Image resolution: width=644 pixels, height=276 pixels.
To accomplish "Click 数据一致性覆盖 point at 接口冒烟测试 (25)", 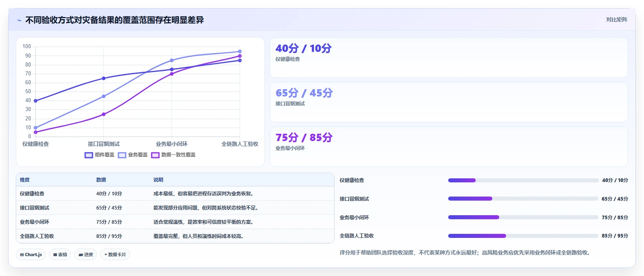I will 103,114.
